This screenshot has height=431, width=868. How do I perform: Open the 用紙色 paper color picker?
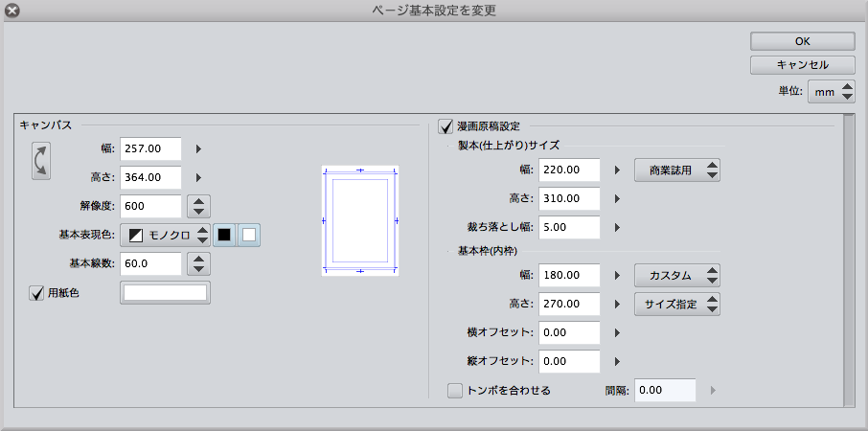[166, 293]
